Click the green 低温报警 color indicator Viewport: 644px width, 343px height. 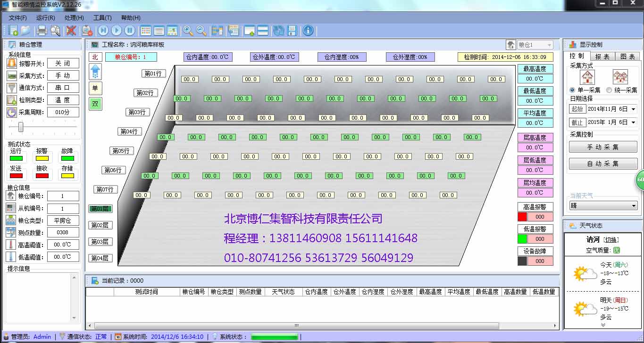(522, 239)
